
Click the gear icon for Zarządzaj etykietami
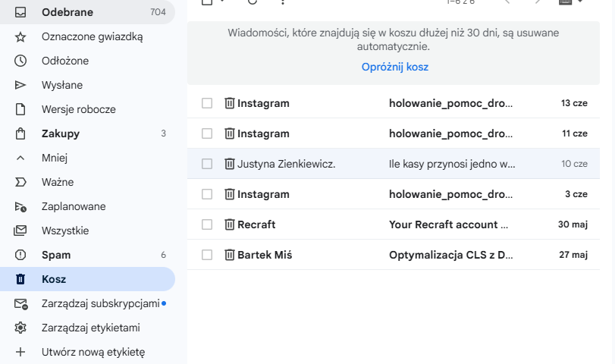coord(20,328)
